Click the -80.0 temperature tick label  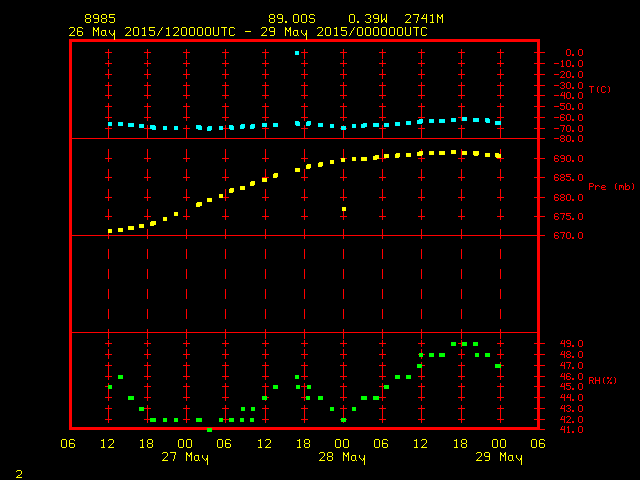click(569, 139)
